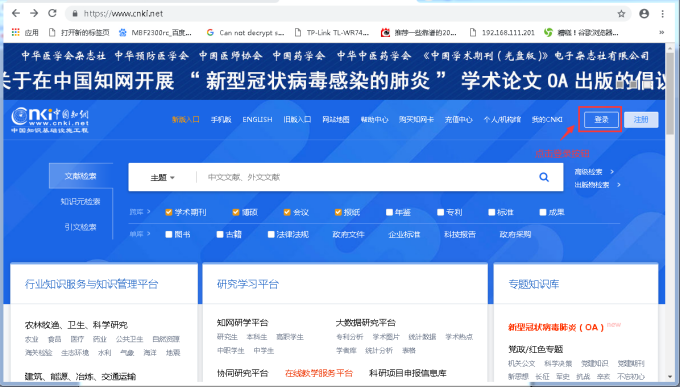This screenshot has height=387, width=681.
Task: Click the 注册 button
Action: [641, 119]
